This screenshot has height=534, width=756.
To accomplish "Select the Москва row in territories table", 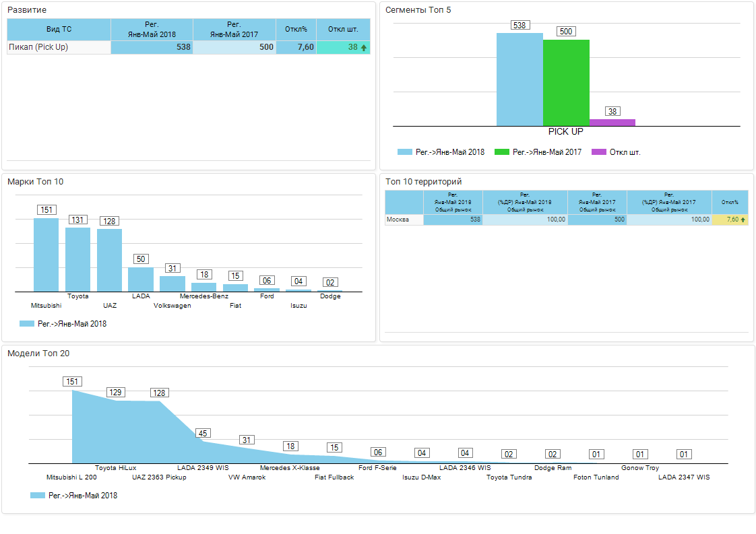I will [404, 220].
